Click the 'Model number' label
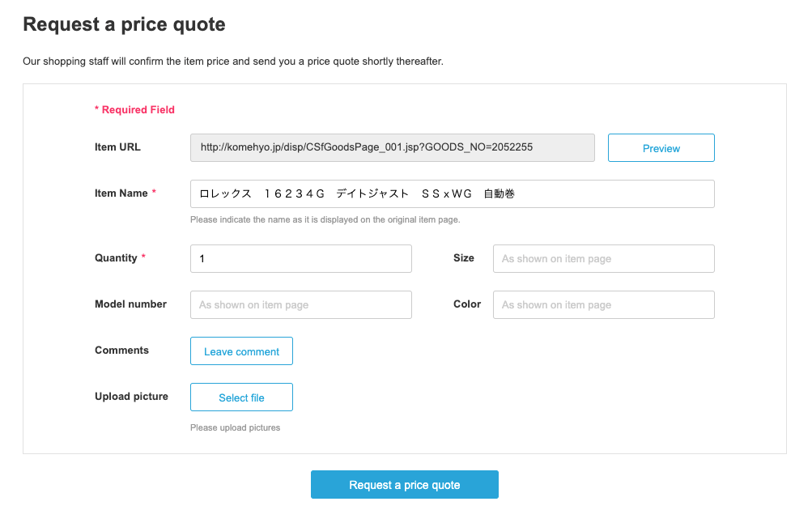The height and width of the screenshot is (510, 812). click(x=130, y=304)
